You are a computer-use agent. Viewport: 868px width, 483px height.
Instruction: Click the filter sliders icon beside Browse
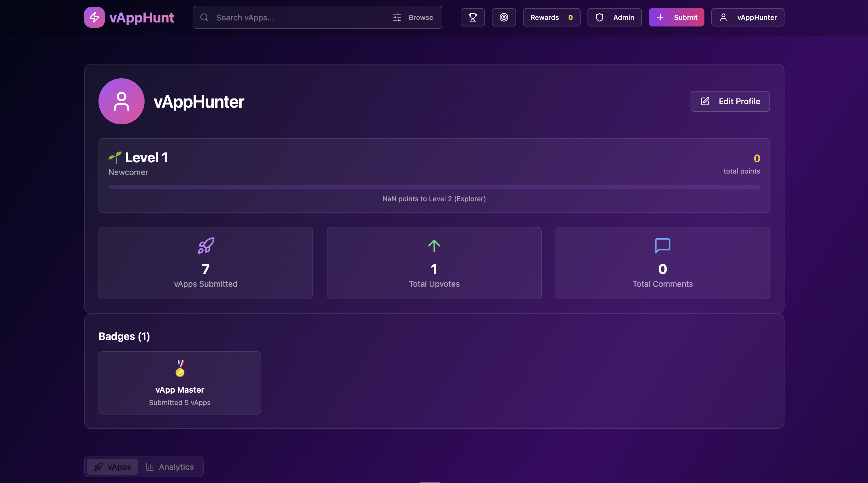(397, 17)
